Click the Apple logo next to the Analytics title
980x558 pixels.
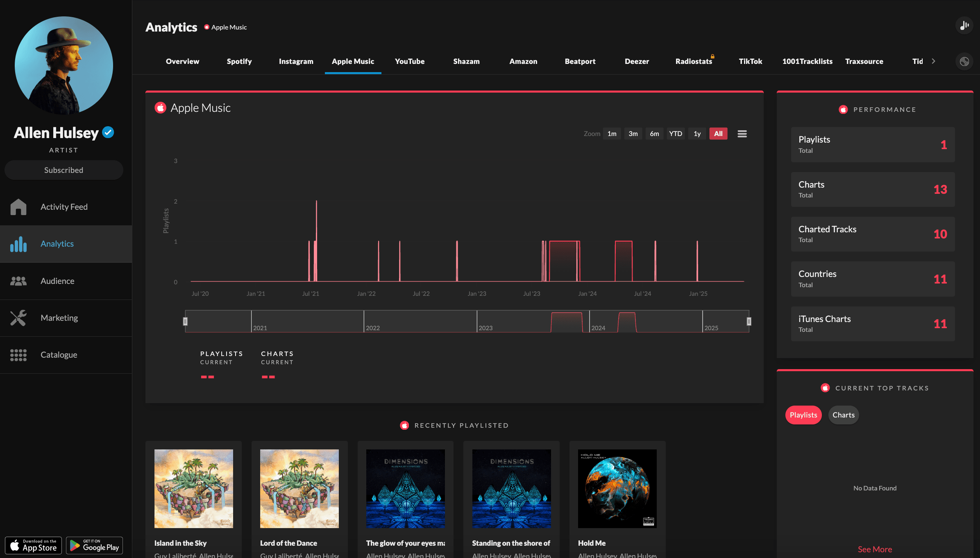pyautogui.click(x=206, y=27)
